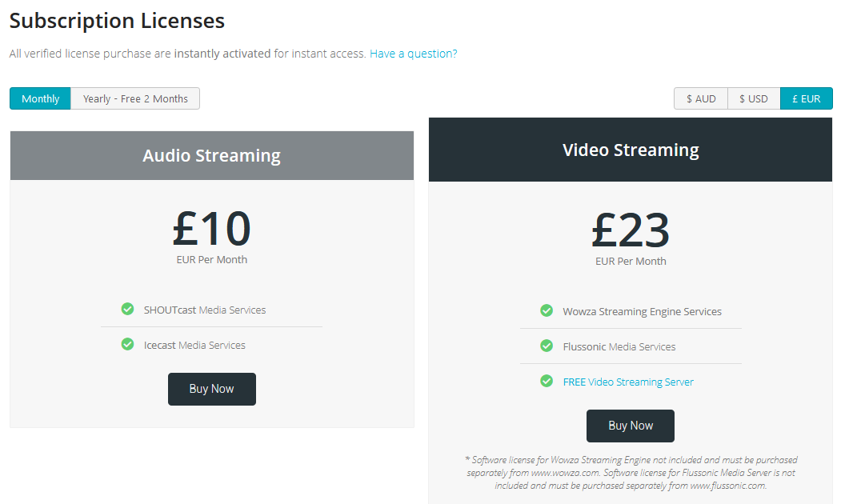Click the Video Streaming plan header
This screenshot has height=504, width=853.
pos(631,150)
